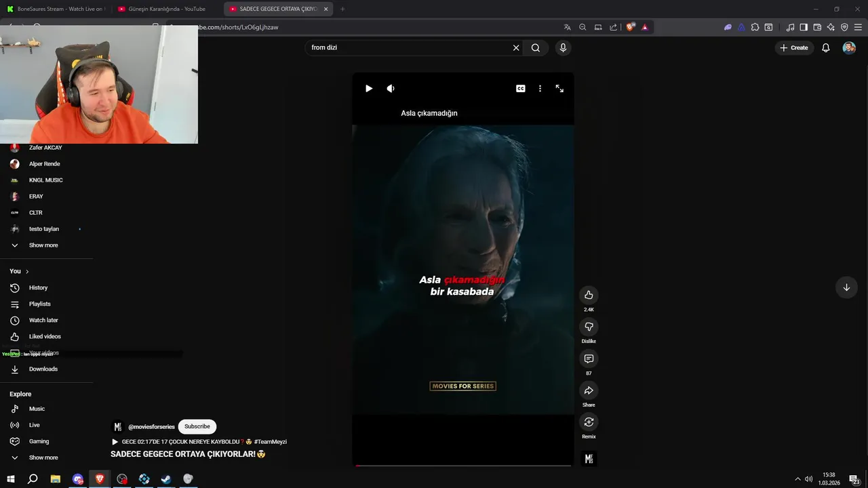Translate this page icon in address bar

(567, 27)
